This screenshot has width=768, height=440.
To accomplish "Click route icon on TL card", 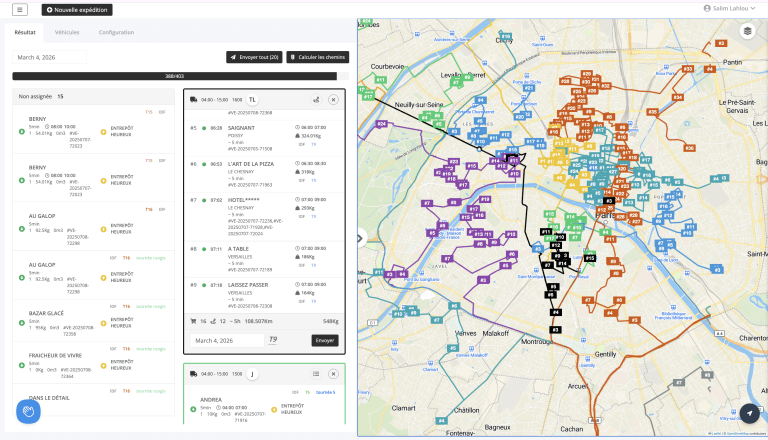I will [315, 99].
